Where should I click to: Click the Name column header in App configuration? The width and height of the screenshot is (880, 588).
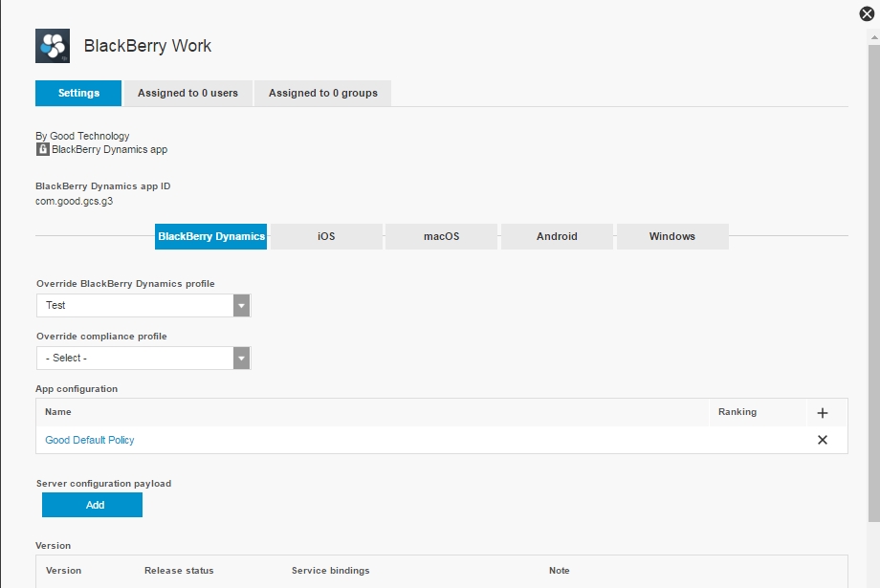coord(58,412)
